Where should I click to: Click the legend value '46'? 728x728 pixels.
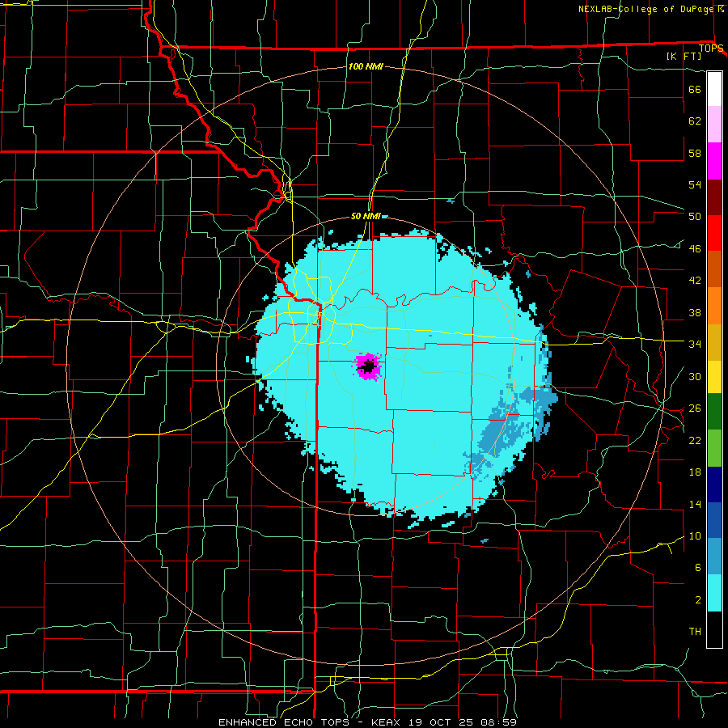(x=695, y=249)
